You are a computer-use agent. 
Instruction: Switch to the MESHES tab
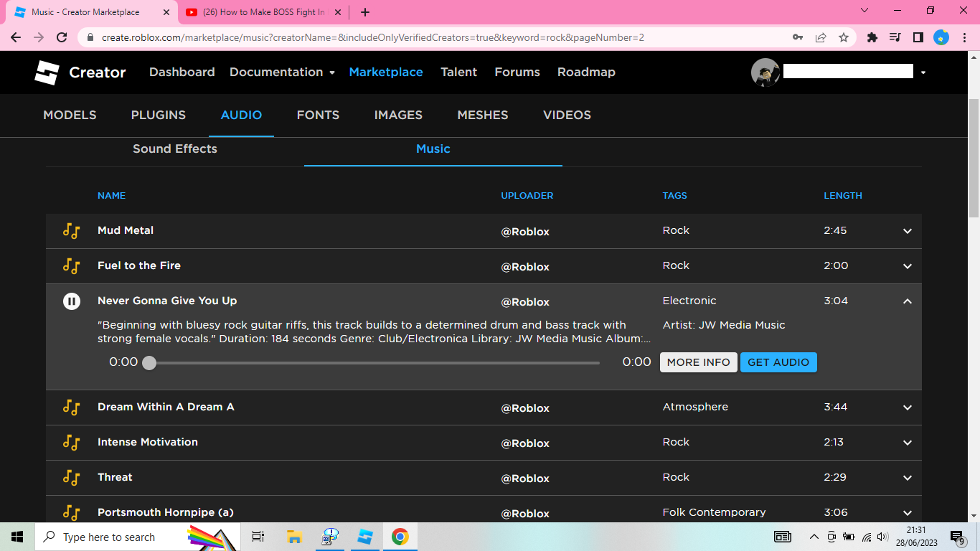482,116
